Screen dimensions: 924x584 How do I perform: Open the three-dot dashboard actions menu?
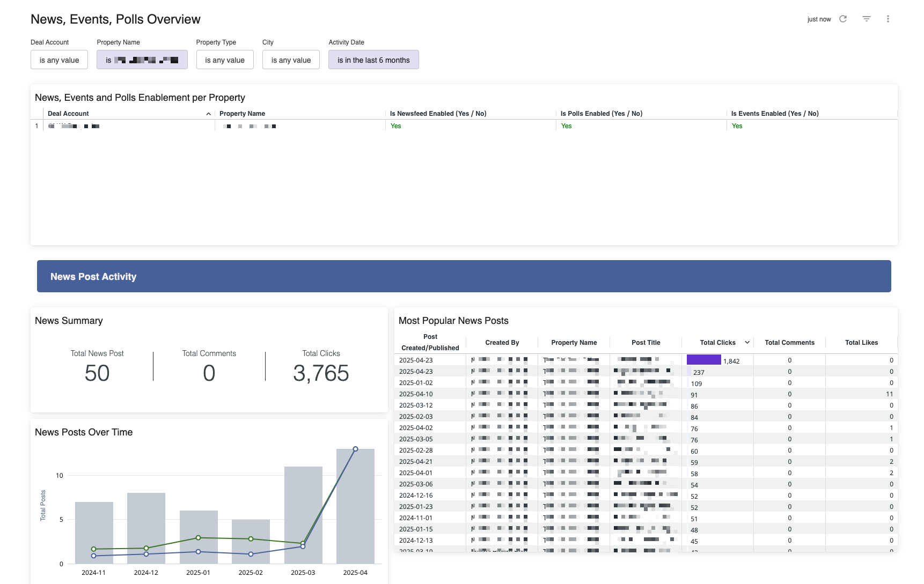click(x=888, y=19)
